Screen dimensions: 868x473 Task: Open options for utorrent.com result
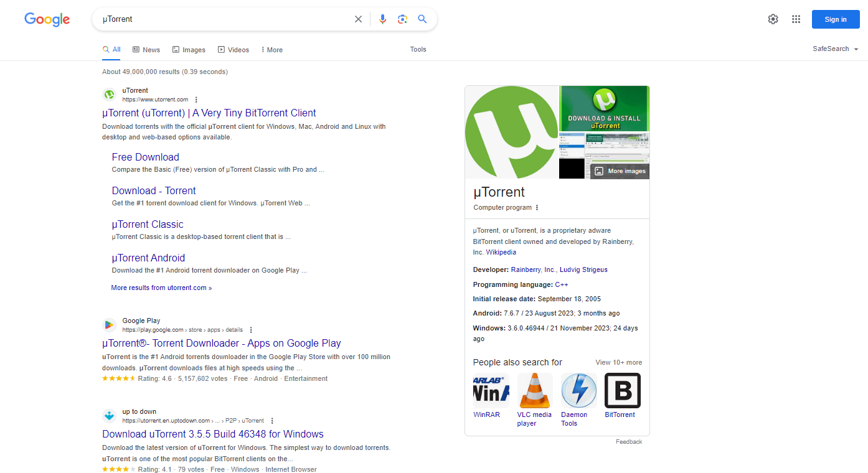(196, 100)
